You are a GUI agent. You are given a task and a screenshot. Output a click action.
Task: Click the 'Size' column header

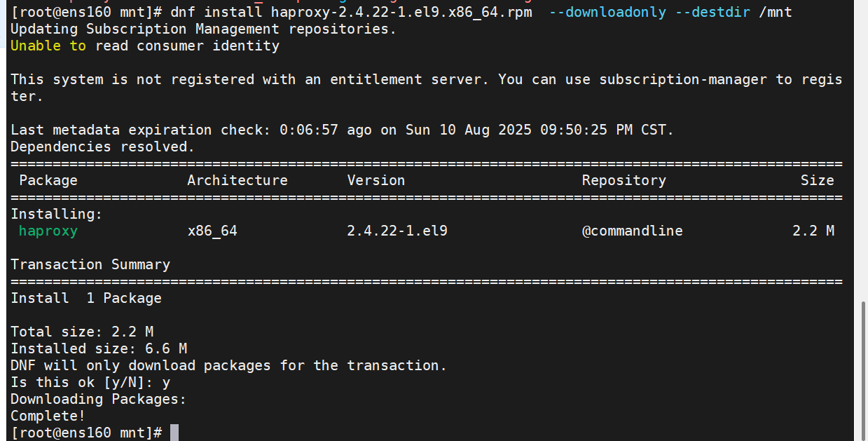pos(818,180)
